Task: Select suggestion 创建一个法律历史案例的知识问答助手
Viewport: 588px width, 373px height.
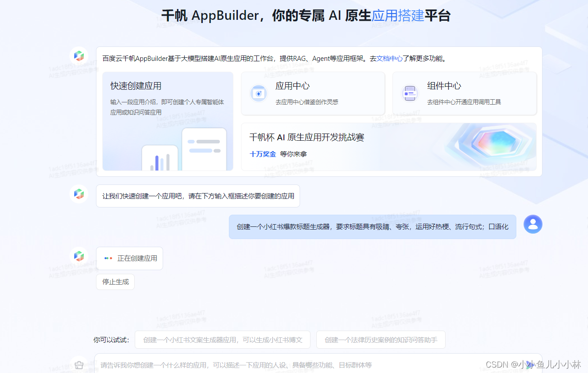Action: 381,340
